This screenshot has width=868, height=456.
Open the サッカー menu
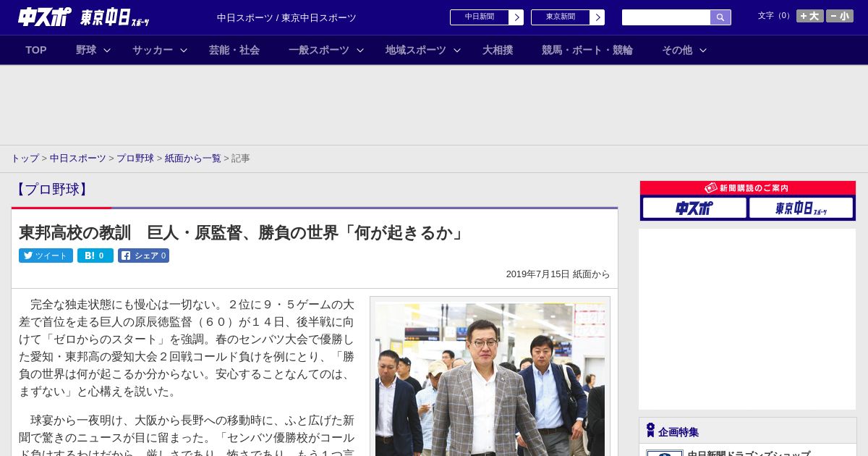(x=153, y=50)
